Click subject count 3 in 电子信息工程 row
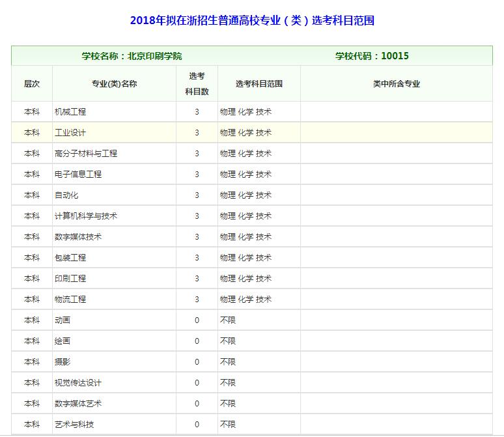This screenshot has height=437, width=504. pyautogui.click(x=197, y=175)
